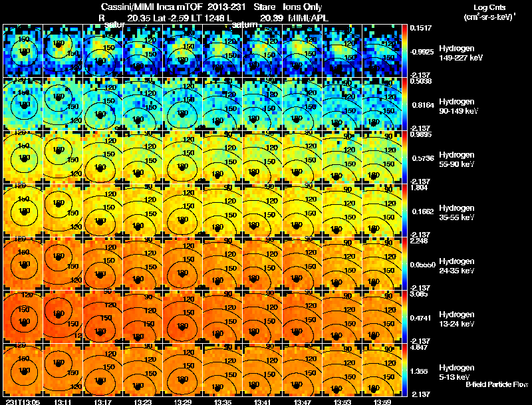
Task: Click the 'B-field Particle Flow' label
Action: (x=497, y=384)
